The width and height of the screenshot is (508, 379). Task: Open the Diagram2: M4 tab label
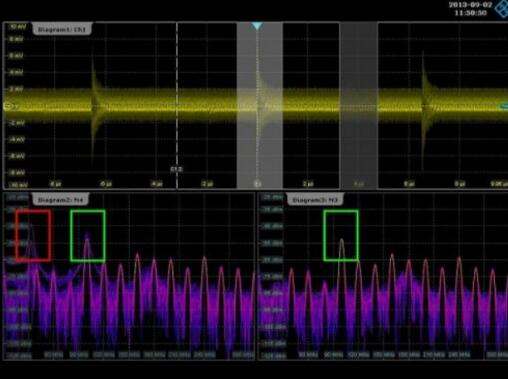click(x=60, y=200)
